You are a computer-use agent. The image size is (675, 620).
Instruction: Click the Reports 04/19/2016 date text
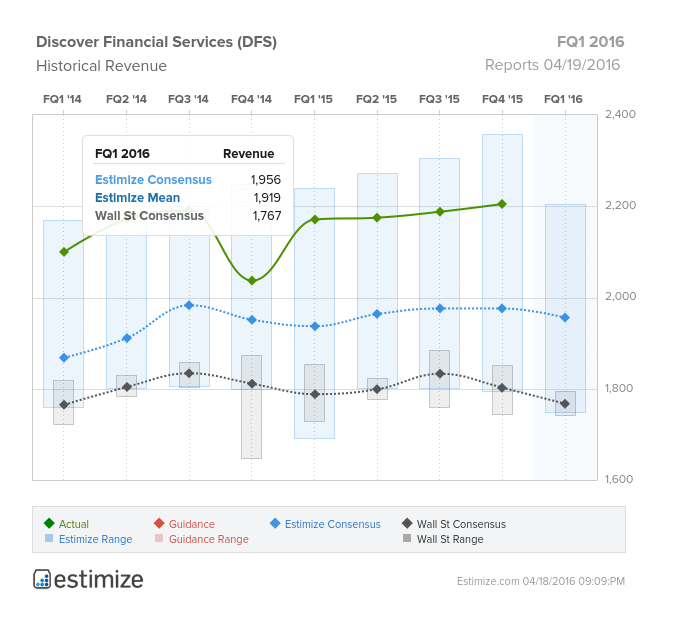552,65
